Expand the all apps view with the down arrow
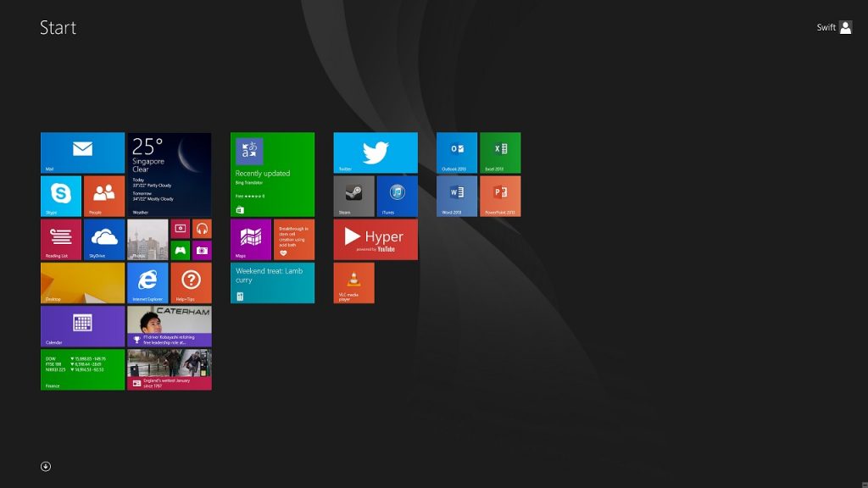The height and width of the screenshot is (488, 868). (46, 466)
